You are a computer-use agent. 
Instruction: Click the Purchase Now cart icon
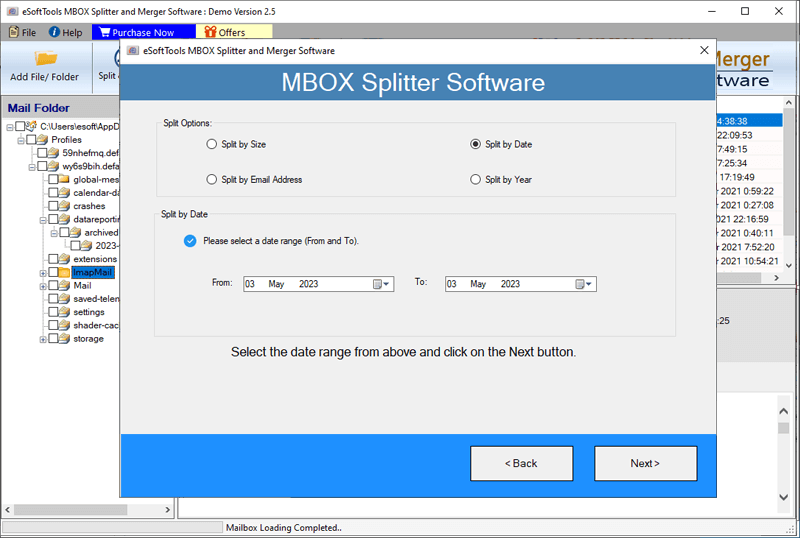coord(105,32)
